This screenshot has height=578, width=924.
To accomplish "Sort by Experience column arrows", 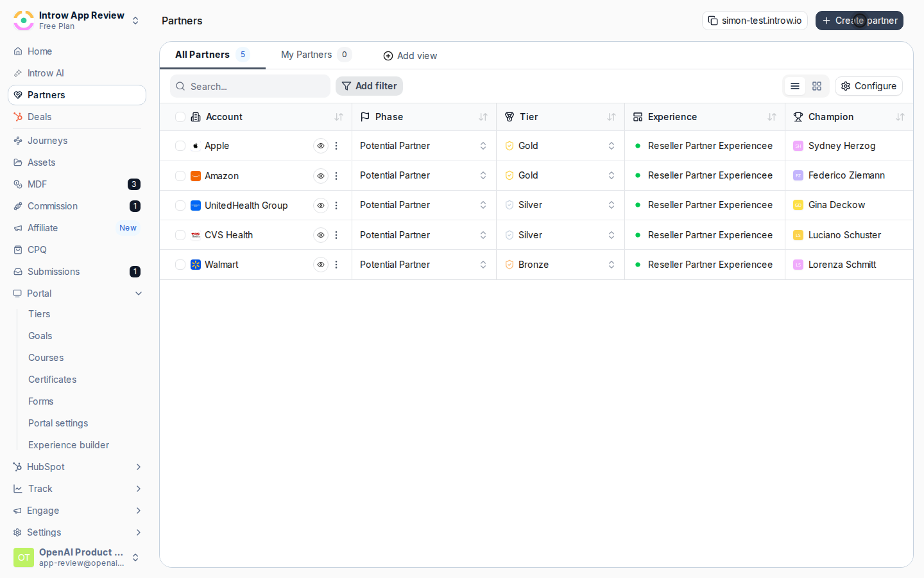I will coord(772,117).
